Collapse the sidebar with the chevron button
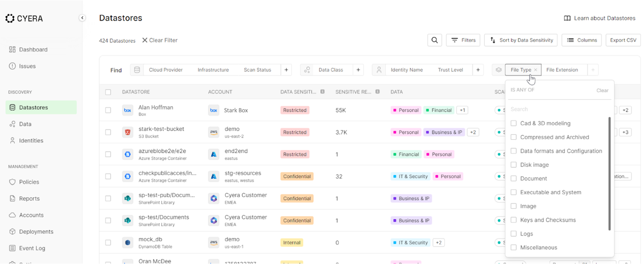Viewport: 644px width, 264px height. coord(82,18)
